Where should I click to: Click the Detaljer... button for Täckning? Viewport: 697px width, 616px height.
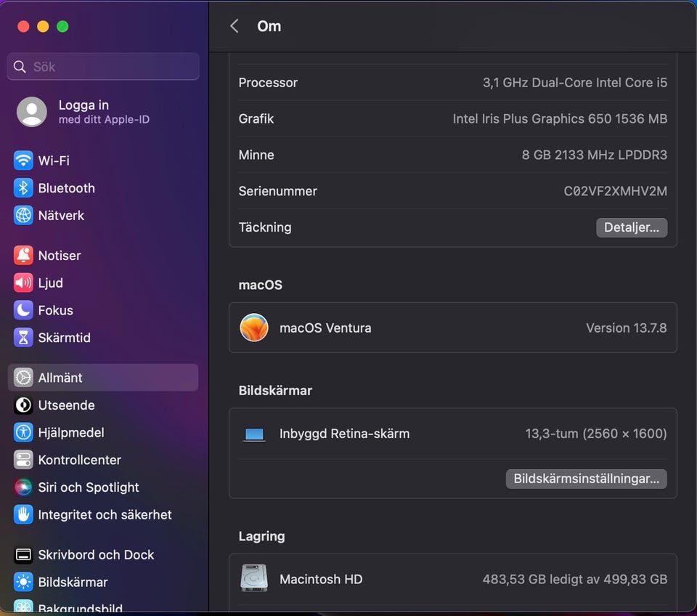pyautogui.click(x=631, y=227)
